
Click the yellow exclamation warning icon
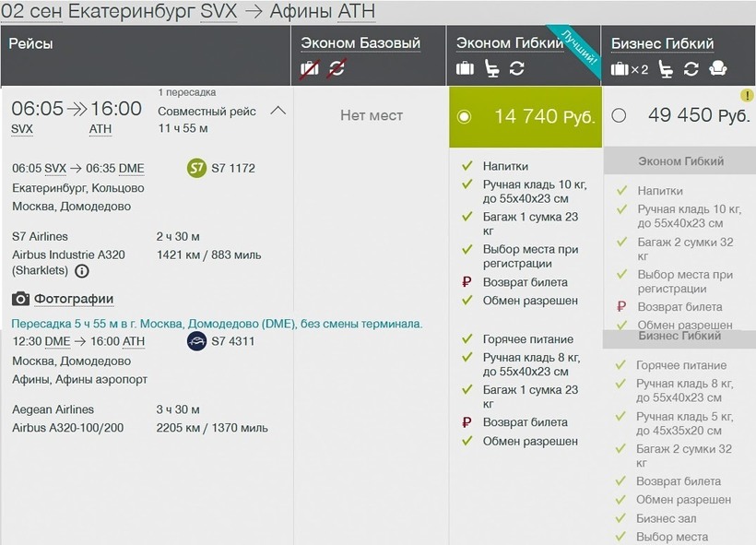point(748,95)
